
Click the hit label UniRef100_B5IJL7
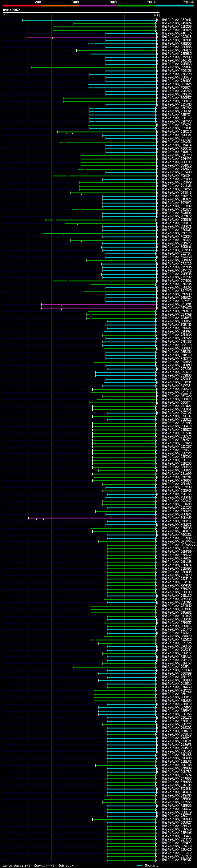[176, 139]
